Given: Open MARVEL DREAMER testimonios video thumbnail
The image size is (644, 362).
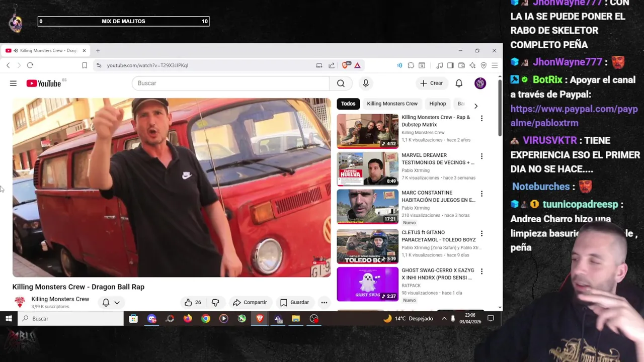Looking at the screenshot, I should (367, 168).
